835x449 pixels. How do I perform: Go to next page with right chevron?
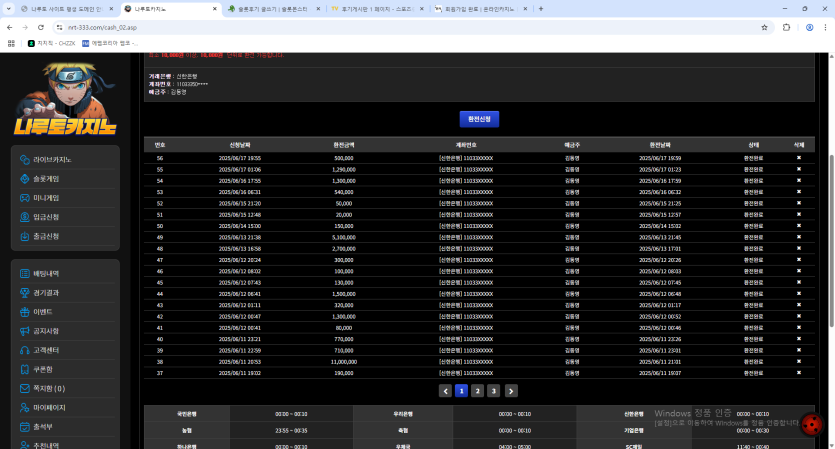(511, 391)
